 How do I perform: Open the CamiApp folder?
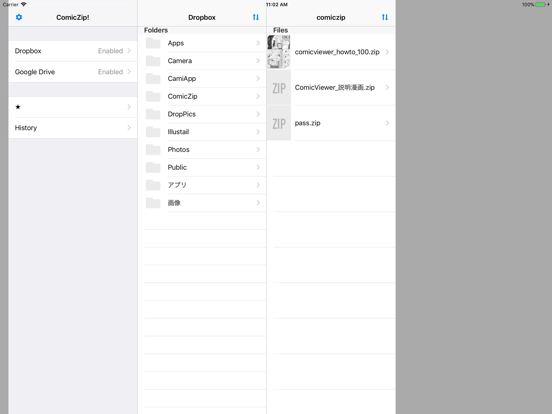pos(202,79)
